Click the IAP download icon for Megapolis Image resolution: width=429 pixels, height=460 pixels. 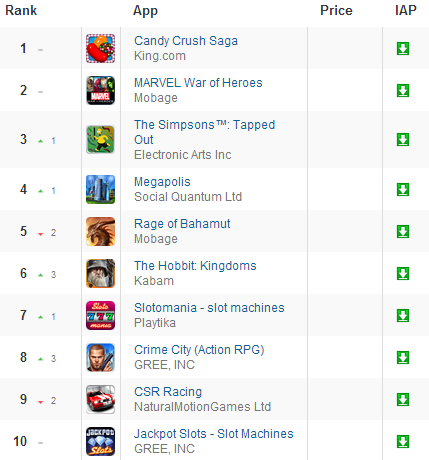[403, 189]
